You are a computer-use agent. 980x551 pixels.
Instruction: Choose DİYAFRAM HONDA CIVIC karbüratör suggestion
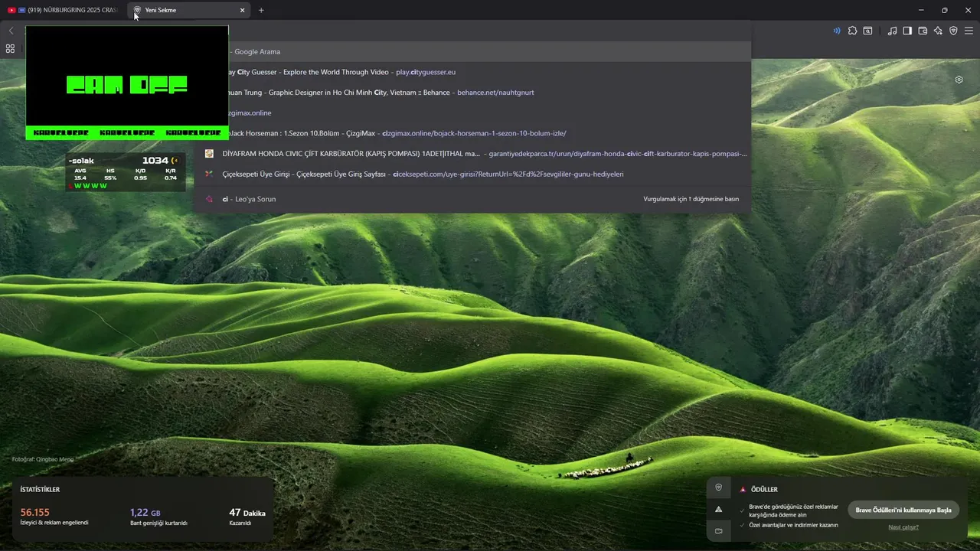tap(472, 153)
